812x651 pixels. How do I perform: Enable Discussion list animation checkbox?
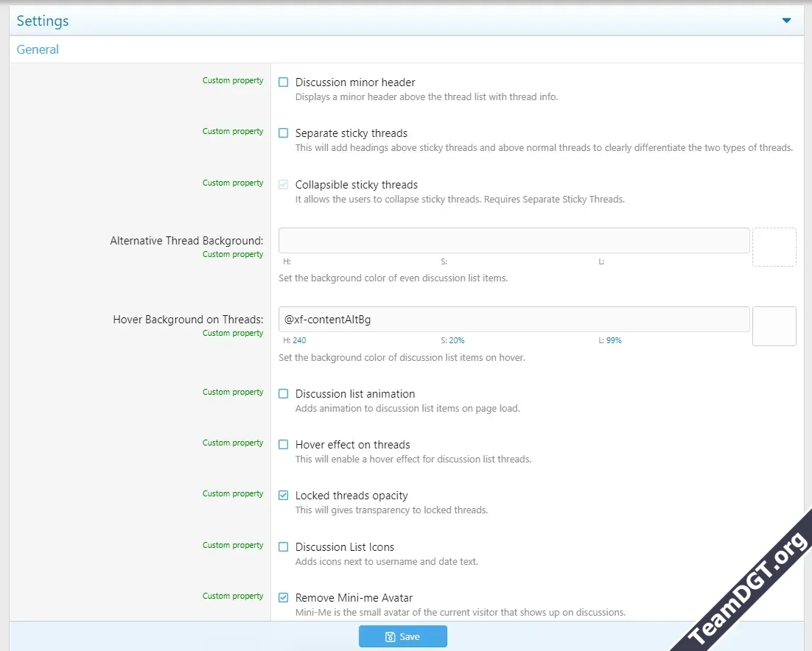(284, 394)
